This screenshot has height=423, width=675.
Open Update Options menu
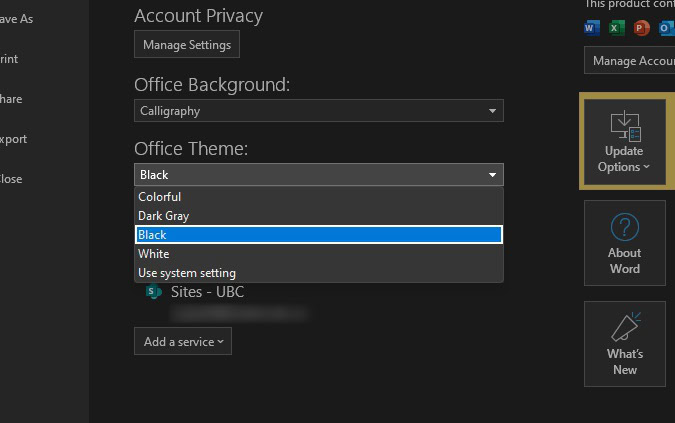coord(624,143)
